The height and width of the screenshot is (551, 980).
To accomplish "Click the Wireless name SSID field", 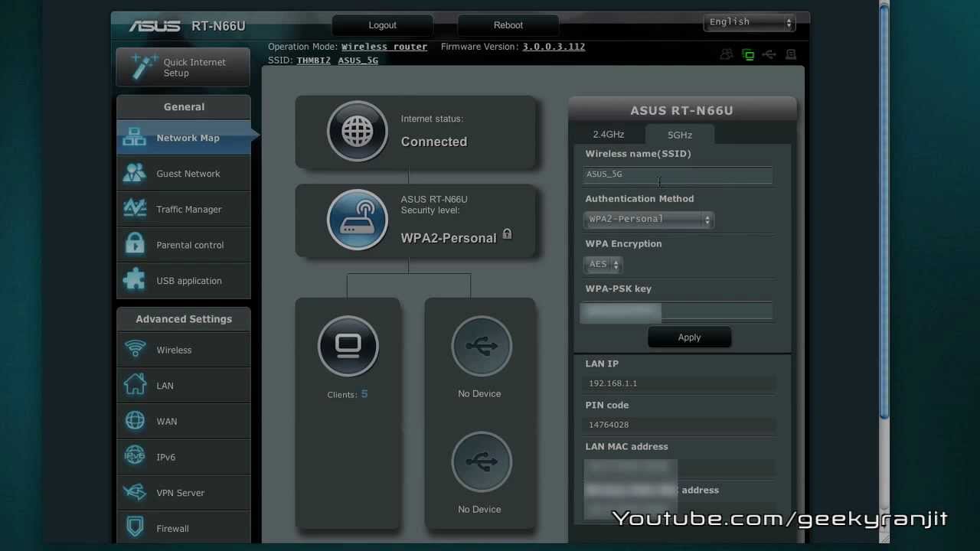I will pos(678,174).
